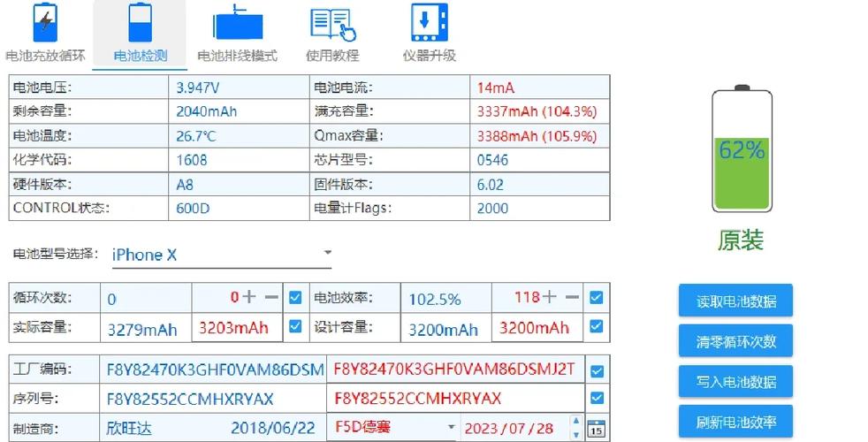Click the date up arrow next to 2023/07/28
Viewport: 868px width, 442px height.
pos(576,422)
